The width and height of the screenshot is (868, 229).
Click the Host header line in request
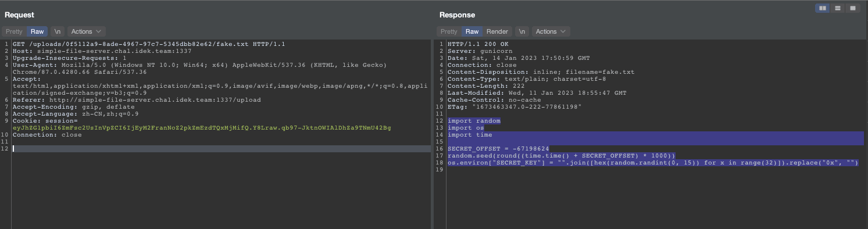coord(102,51)
